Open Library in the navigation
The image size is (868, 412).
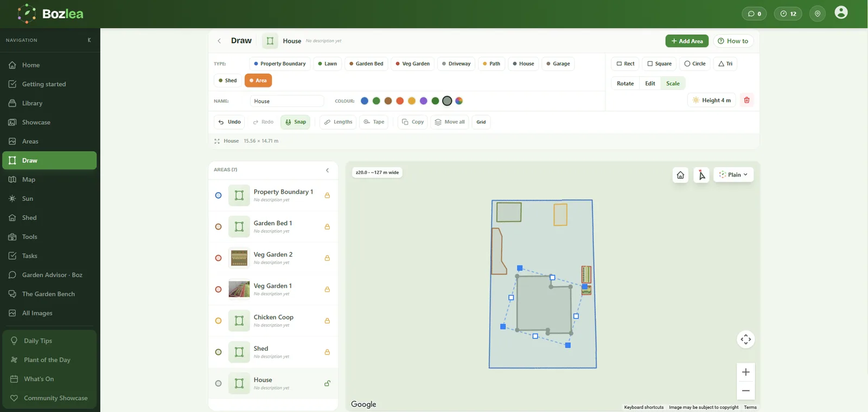pos(49,103)
